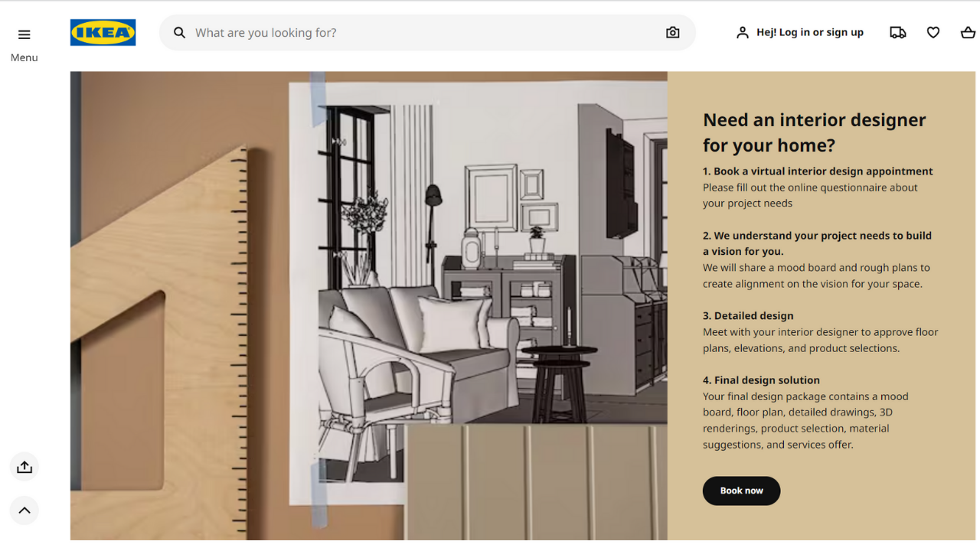Open the shopping basket icon
Screen dimensions: 980x551
(968, 33)
